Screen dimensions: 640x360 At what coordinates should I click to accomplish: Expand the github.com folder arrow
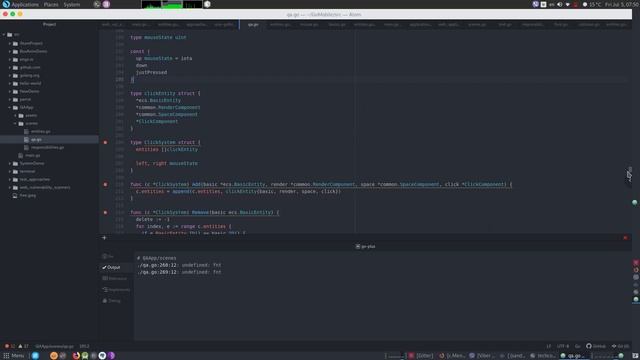[x=10, y=67]
